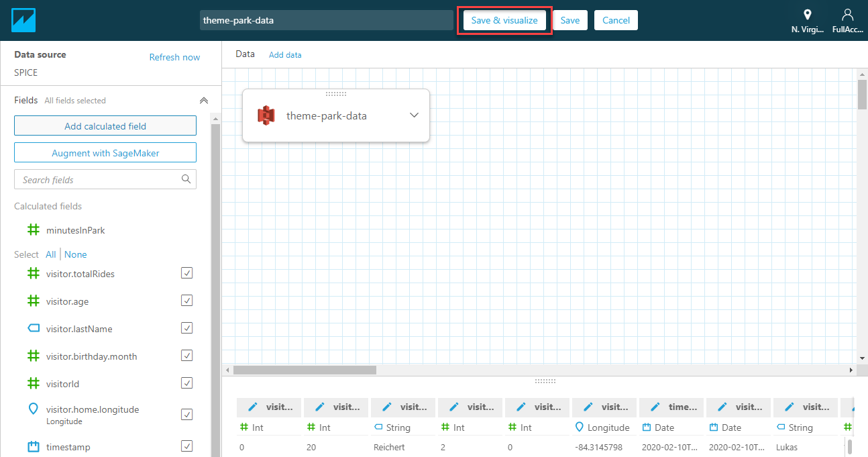Screen dimensions: 868x457
Task: Click the calendar icon beside timestamp
Action: pos(34,447)
